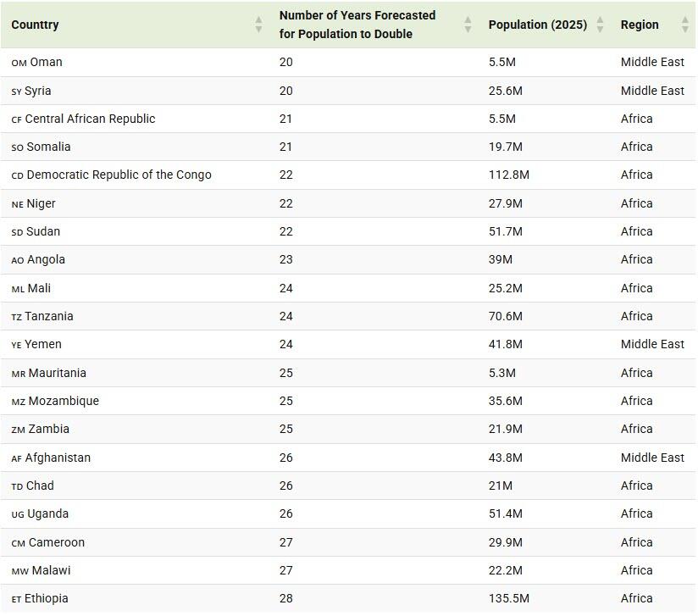Select the Democratic Republic of the Congo row
Screen dimensions: 698x616
coord(119,175)
